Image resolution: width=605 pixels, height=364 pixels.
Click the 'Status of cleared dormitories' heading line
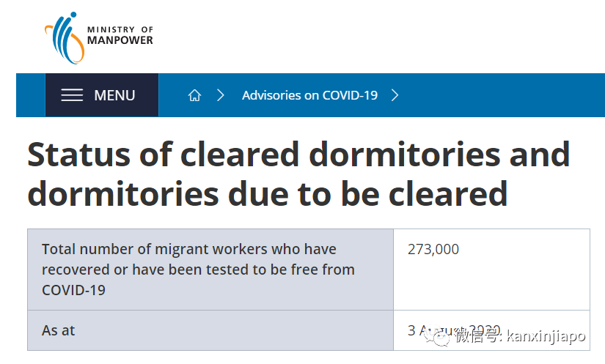point(298,155)
